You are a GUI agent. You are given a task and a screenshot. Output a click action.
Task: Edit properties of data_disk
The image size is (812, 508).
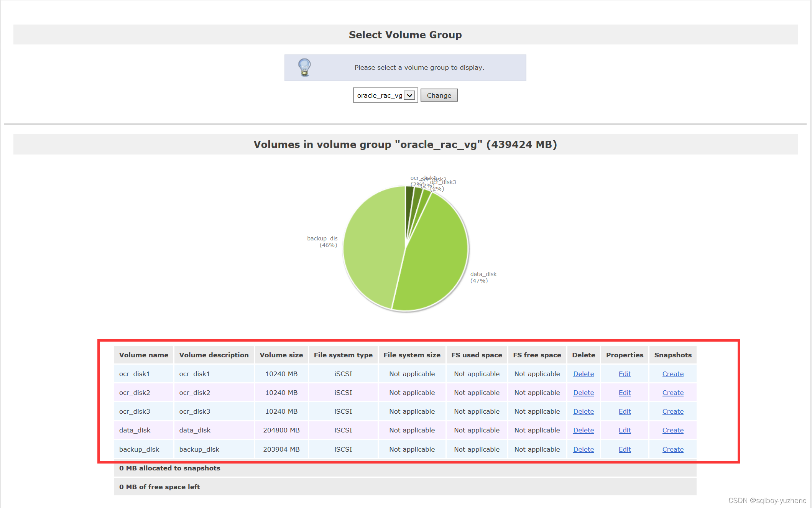coord(624,430)
